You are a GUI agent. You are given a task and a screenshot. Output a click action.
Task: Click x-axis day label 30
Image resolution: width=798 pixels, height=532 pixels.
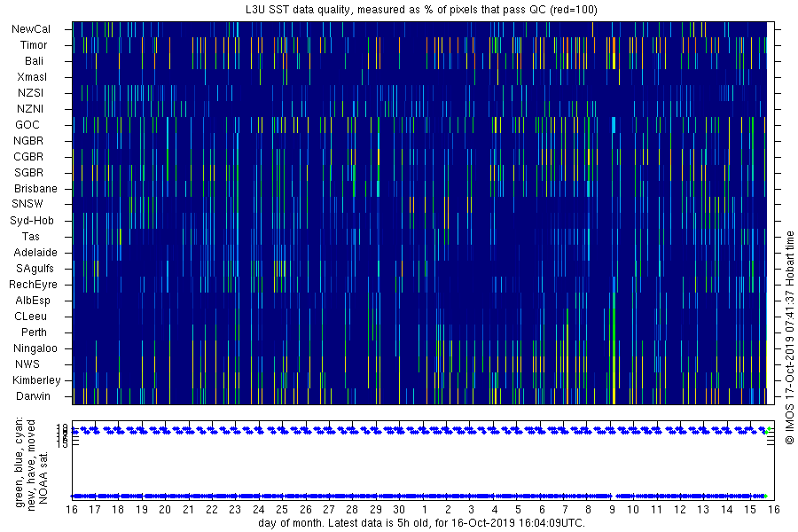(399, 510)
